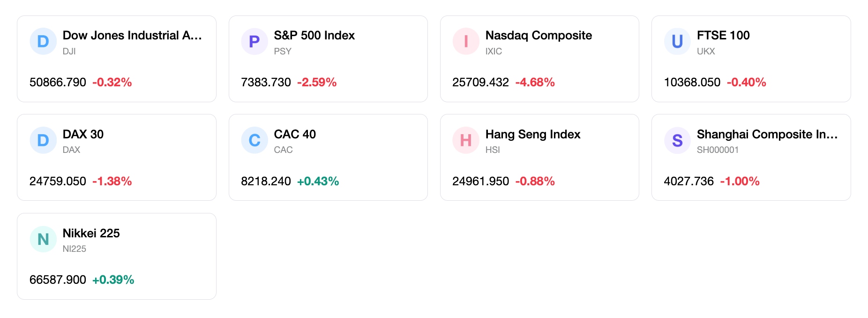The height and width of the screenshot is (318, 868).
Task: Open the Shanghai Composite Index title
Action: [767, 134]
